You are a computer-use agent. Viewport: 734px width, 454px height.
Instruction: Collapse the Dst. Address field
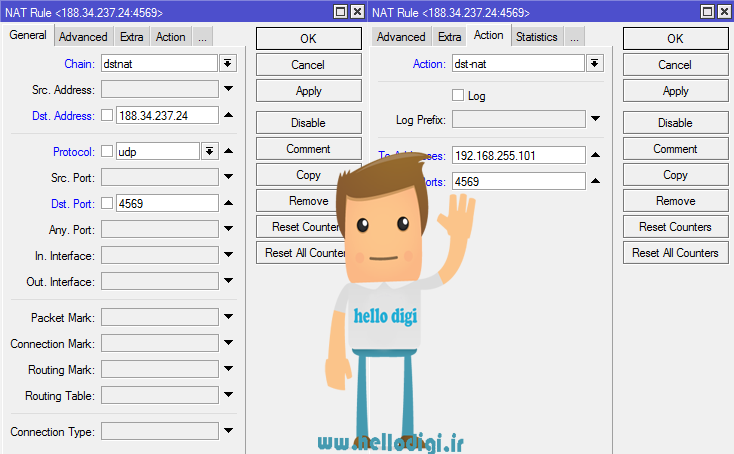coord(228,115)
